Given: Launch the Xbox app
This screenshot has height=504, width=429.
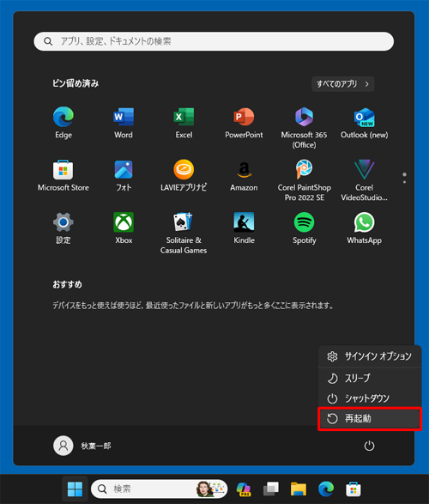Looking at the screenshot, I should [x=124, y=228].
